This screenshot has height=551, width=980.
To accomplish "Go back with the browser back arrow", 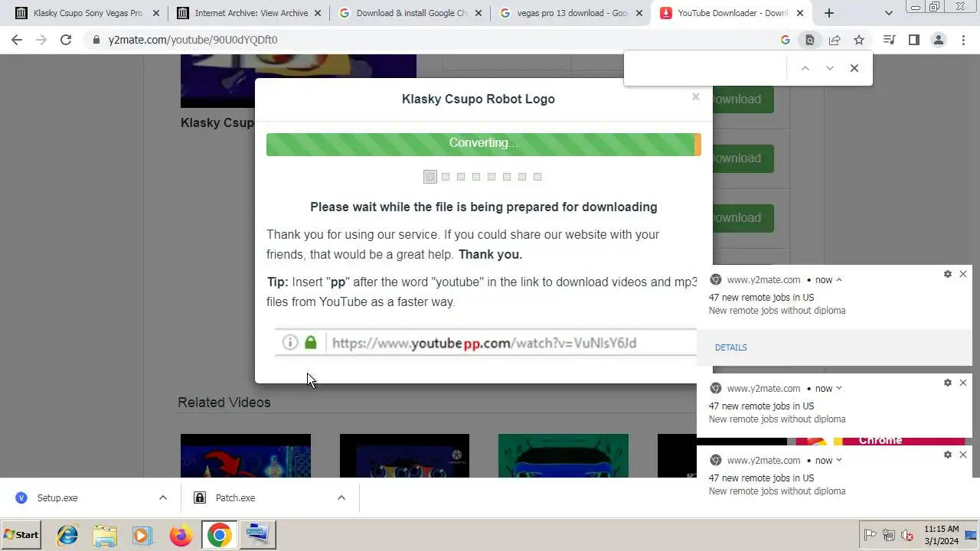I will (x=17, y=40).
